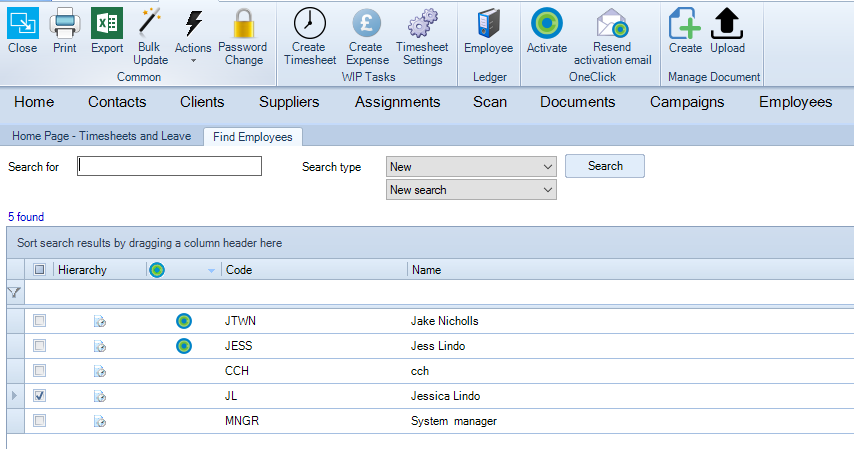Image resolution: width=854 pixels, height=449 pixels.
Task: Click the Password Change padlock icon
Action: 243,23
